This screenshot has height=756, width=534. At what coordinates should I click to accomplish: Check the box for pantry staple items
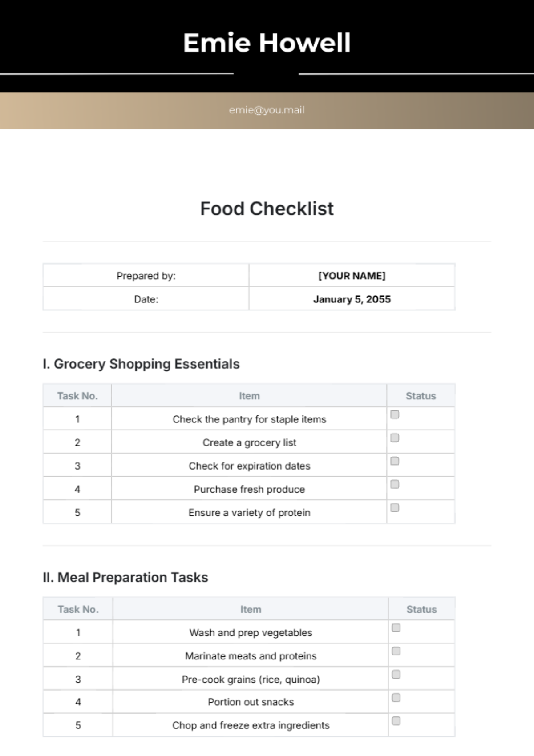point(395,414)
